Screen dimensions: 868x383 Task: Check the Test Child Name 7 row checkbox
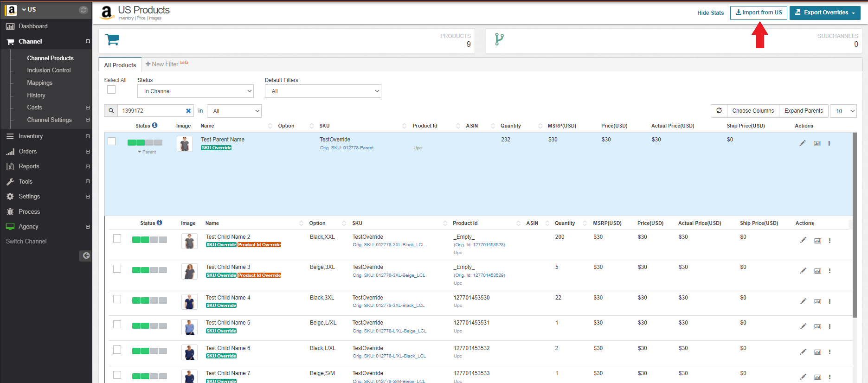tap(117, 375)
